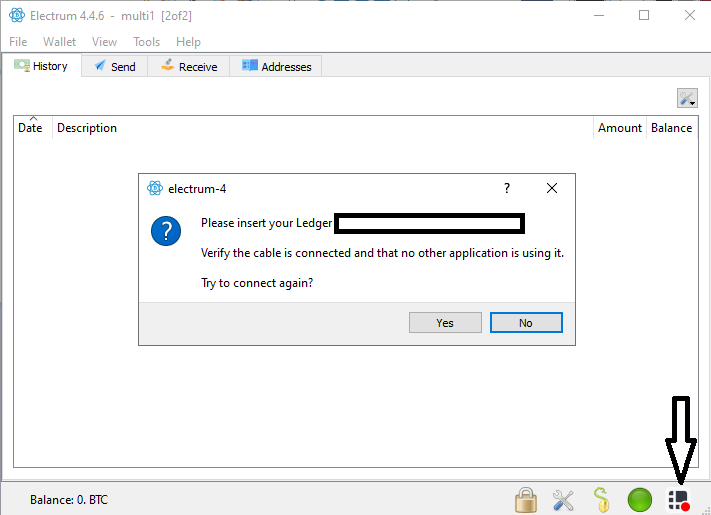711x515 pixels.
Task: Open the Wallet menu
Action: click(59, 42)
